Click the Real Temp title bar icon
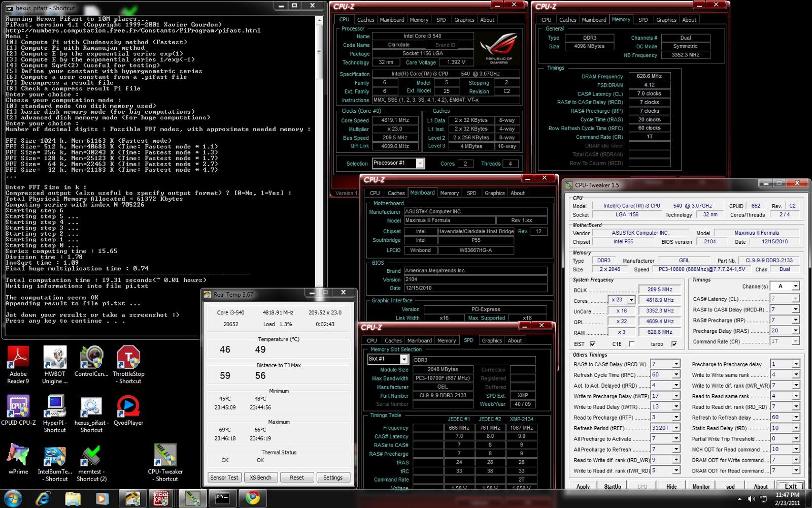812x508 pixels. click(207, 294)
